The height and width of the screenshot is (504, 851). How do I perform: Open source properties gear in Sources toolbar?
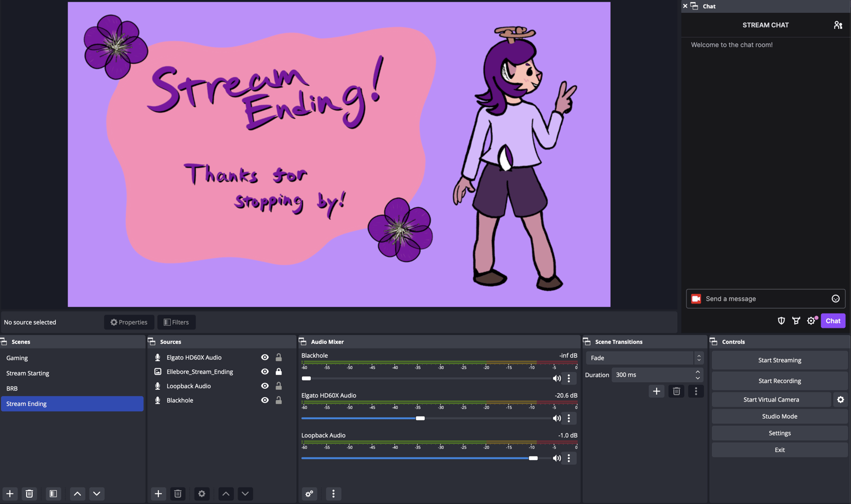pos(202,493)
